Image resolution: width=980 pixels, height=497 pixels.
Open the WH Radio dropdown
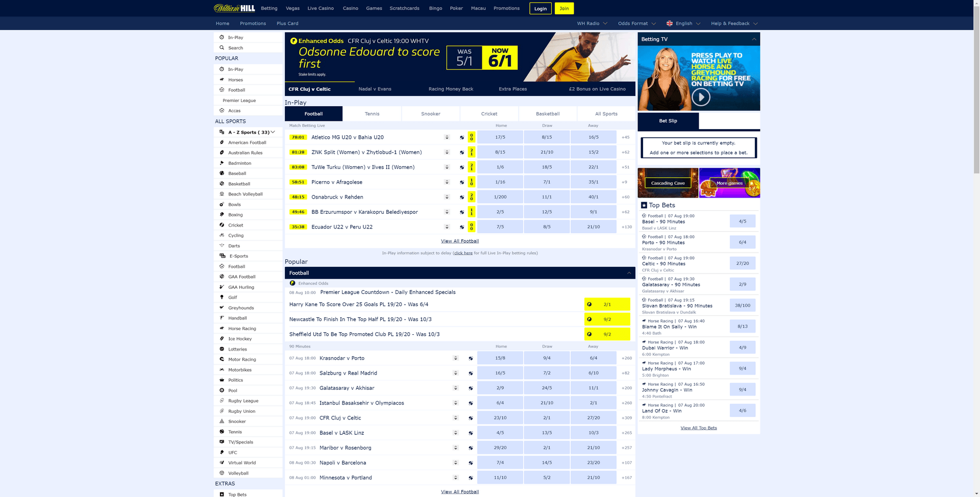pos(592,23)
